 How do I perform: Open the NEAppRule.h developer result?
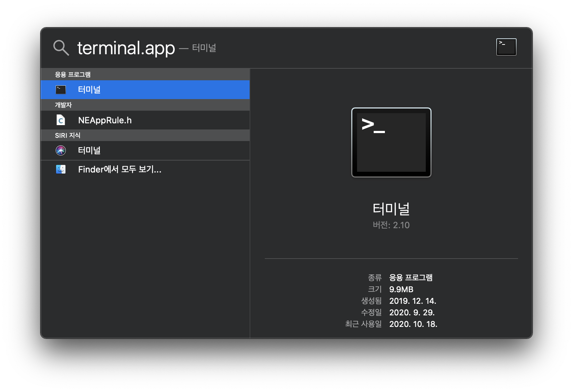(x=145, y=120)
